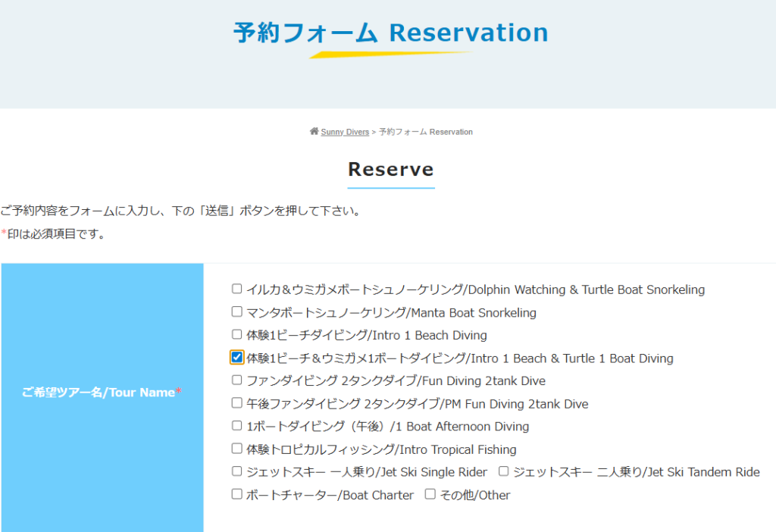Uncheck Intro 1 Beach & Turtle 1 Boat Diving
The height and width of the screenshot is (532, 776).
tap(237, 357)
